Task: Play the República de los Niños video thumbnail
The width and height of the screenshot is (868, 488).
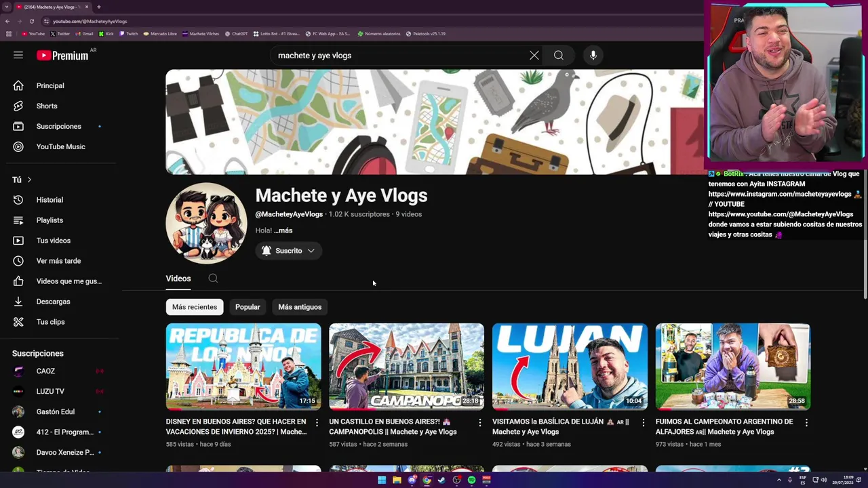Action: pyautogui.click(x=243, y=367)
